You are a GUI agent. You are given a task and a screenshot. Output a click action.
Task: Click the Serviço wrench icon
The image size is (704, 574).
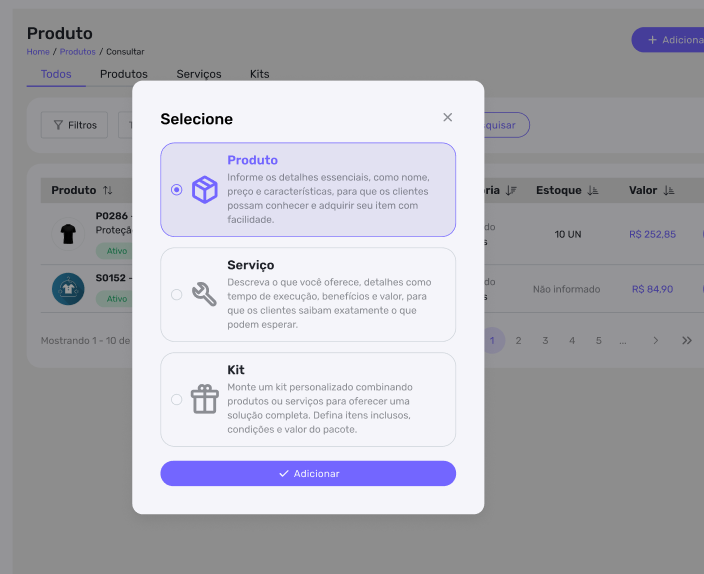(x=204, y=294)
